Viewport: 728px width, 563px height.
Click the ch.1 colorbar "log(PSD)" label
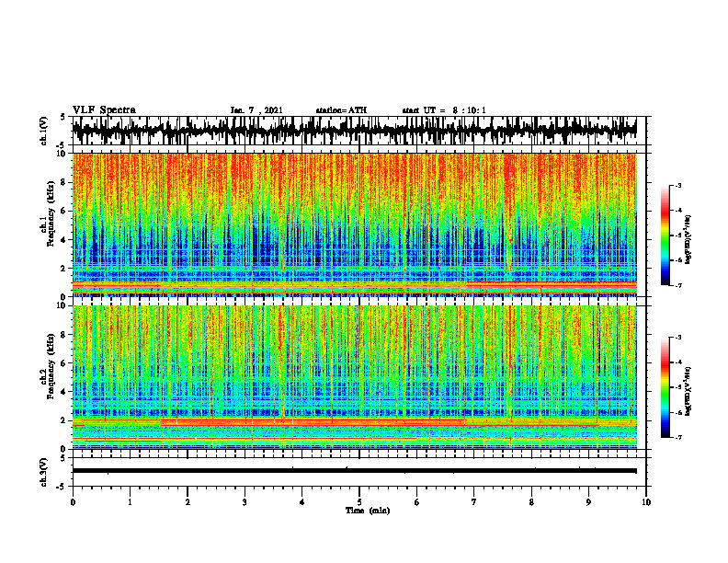(x=688, y=239)
